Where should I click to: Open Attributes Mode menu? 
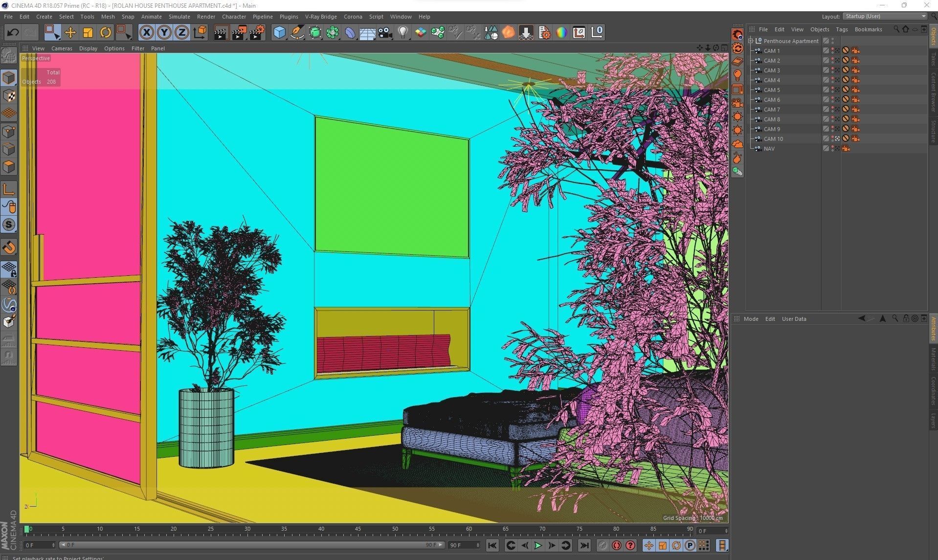751,319
